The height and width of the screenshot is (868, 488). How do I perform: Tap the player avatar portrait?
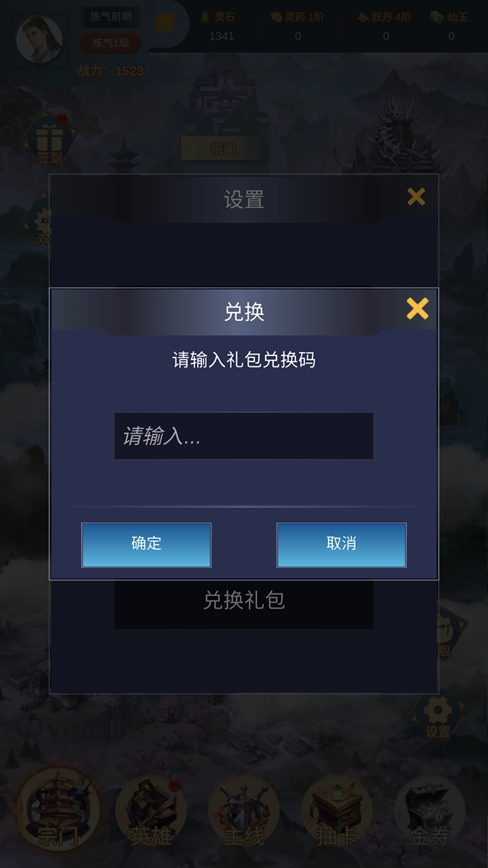coord(39,38)
